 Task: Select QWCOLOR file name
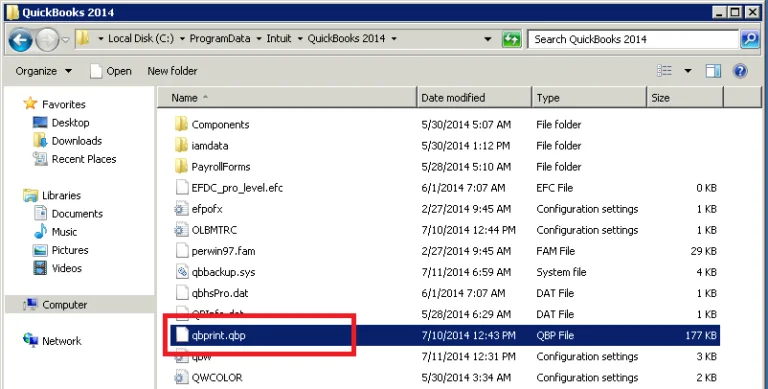coord(217,377)
